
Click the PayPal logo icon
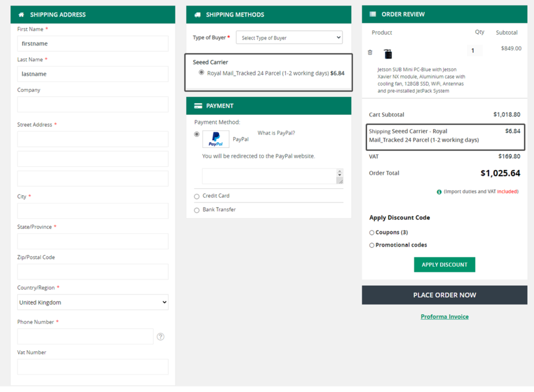[x=216, y=139]
